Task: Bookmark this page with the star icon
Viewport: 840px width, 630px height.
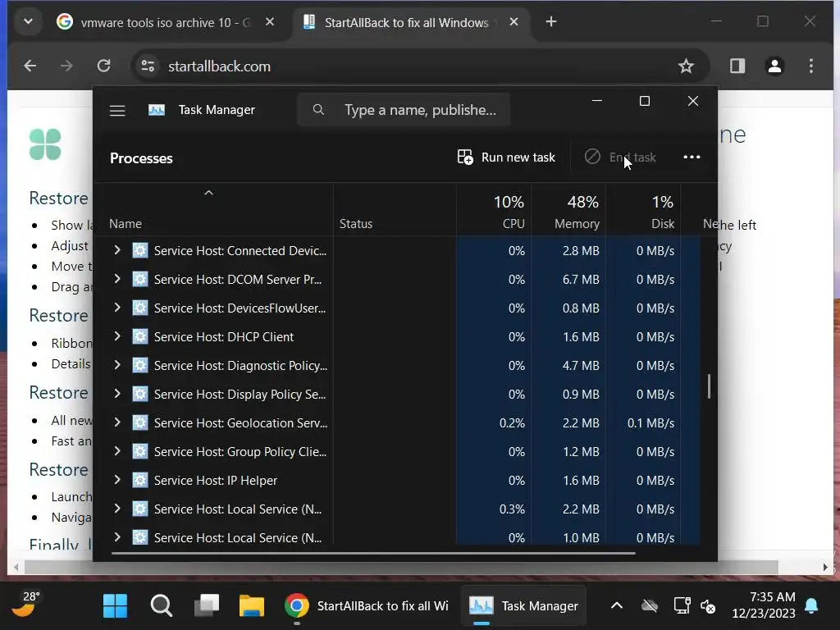Action: coord(686,66)
